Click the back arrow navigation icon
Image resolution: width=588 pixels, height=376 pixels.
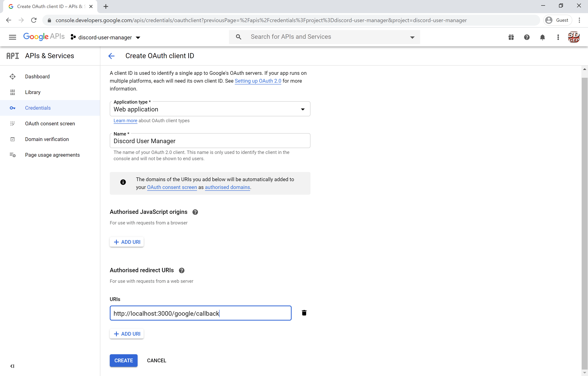pyautogui.click(x=112, y=56)
